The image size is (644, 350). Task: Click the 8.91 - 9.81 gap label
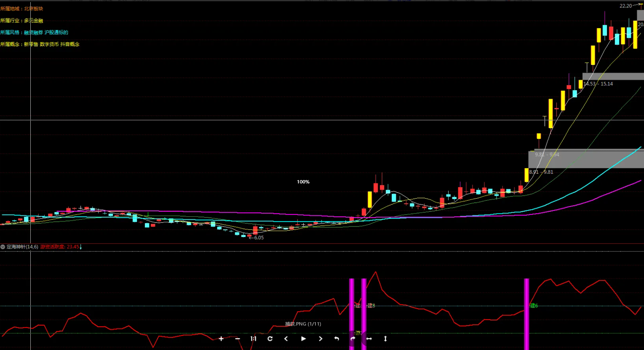click(x=541, y=172)
